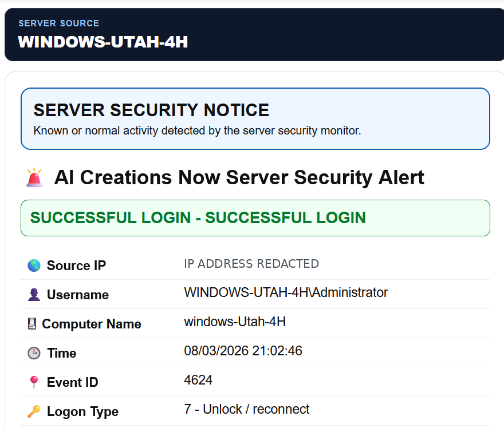Image resolution: width=504 pixels, height=428 pixels.
Task: Click the green SUCCESSFUL LOGIN banner
Action: (255, 218)
